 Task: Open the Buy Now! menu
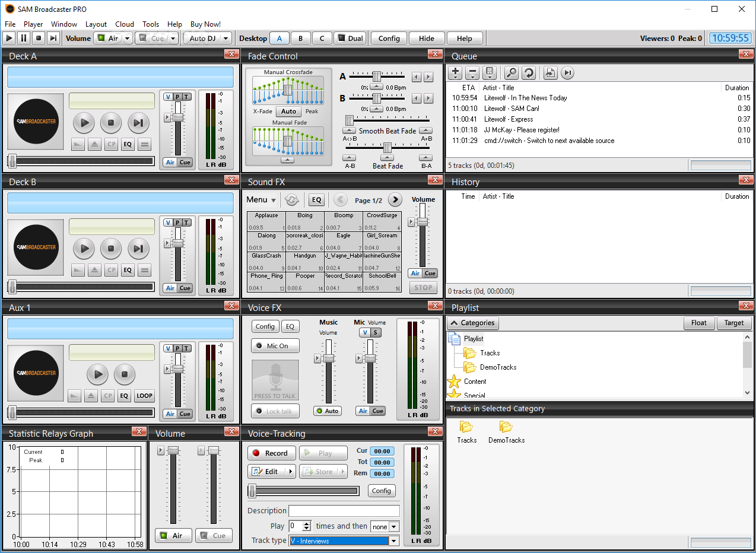(205, 24)
